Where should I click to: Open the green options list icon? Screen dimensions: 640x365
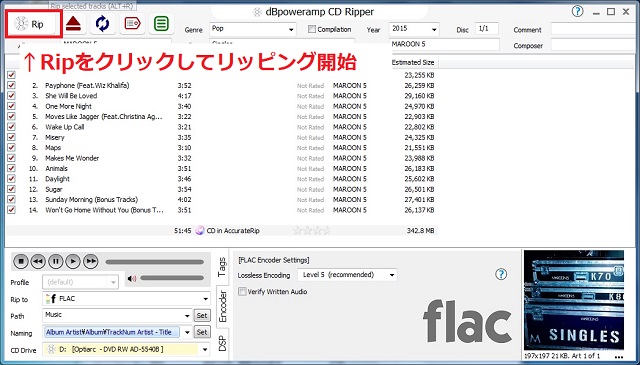point(162,24)
